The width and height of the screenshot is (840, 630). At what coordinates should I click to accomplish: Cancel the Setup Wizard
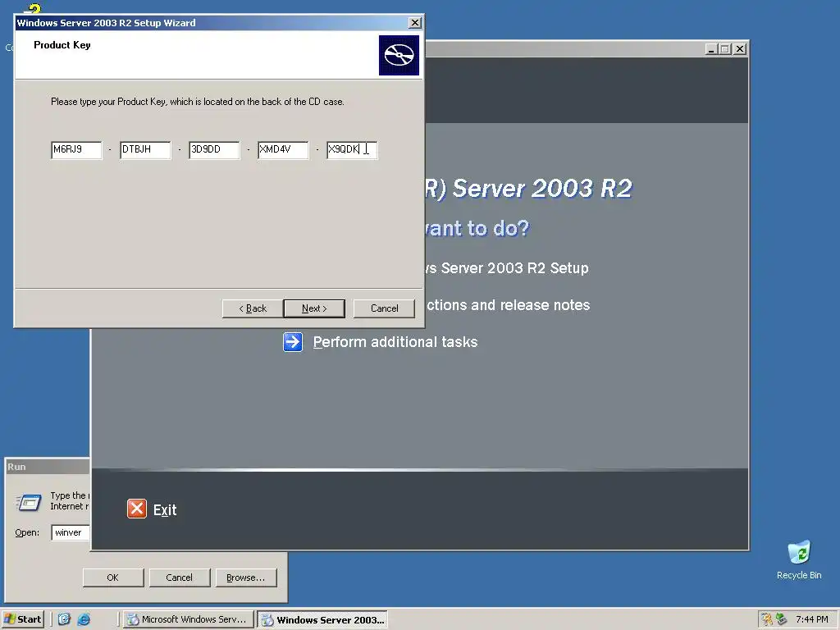tap(384, 308)
